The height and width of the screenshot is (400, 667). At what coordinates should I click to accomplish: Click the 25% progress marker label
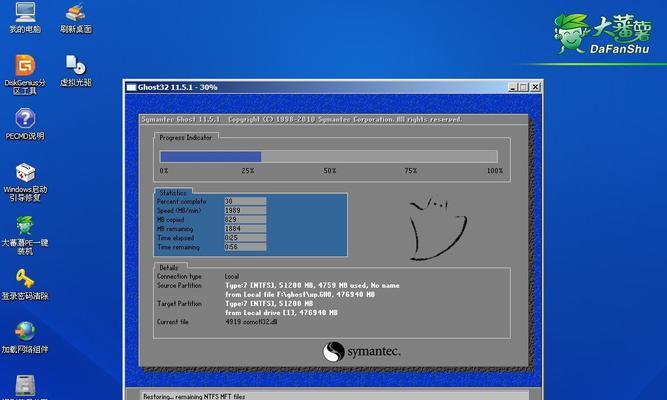(x=248, y=171)
